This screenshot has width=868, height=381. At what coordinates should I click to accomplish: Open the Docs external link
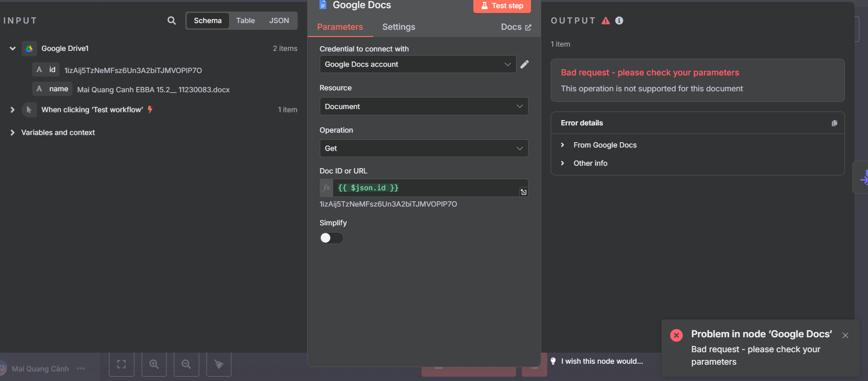(x=516, y=27)
